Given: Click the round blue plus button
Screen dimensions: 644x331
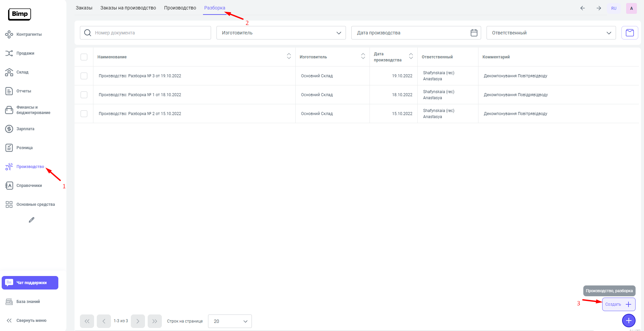Looking at the screenshot, I should coord(628,321).
